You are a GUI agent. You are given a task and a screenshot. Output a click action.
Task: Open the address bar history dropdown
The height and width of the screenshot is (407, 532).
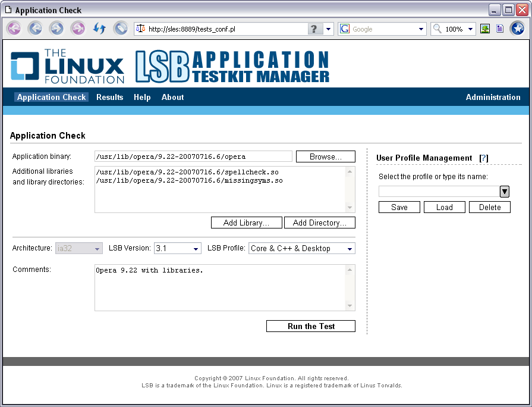[x=329, y=29]
